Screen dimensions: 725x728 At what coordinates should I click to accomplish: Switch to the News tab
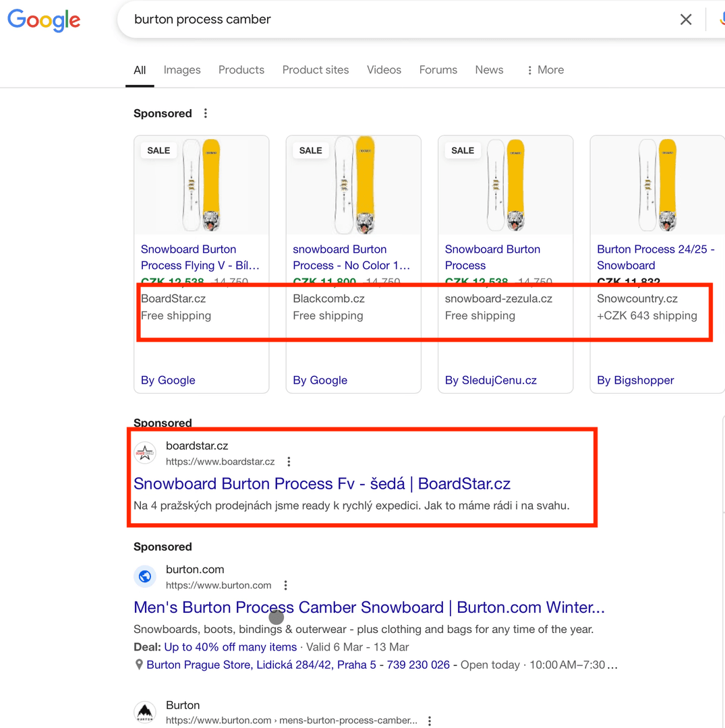point(489,69)
